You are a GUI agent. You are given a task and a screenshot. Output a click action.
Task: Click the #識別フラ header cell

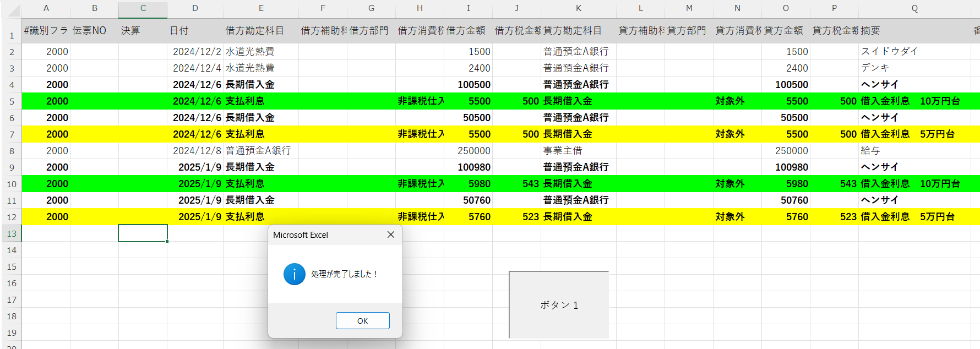pos(46,31)
